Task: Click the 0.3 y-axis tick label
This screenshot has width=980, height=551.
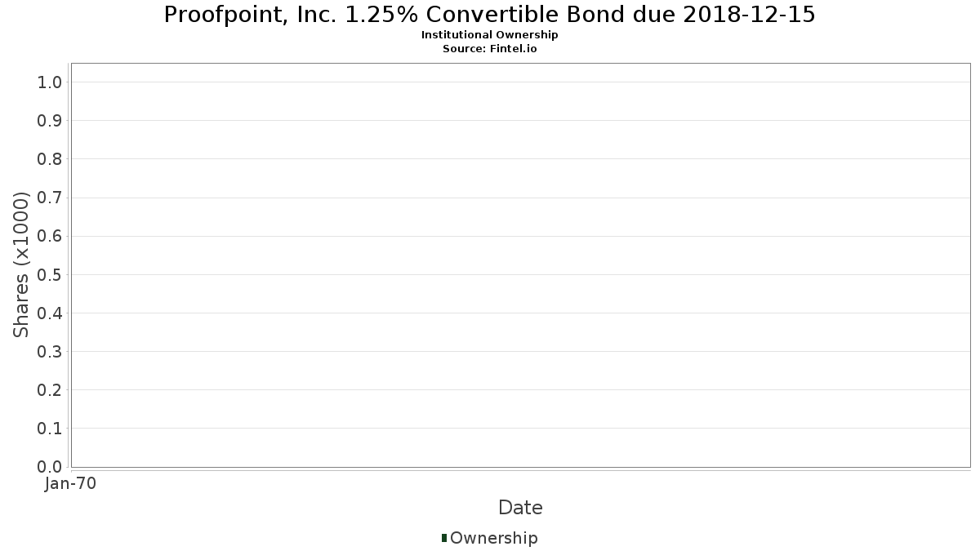Action: tap(50, 352)
